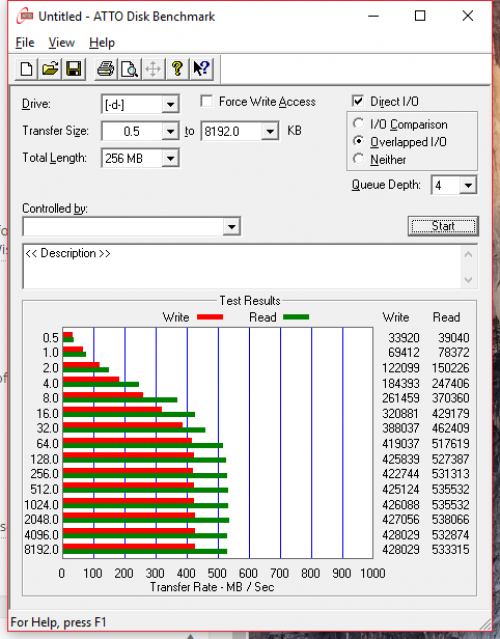Click write value 428029 in 4096.0 row
This screenshot has width=500, height=639.
click(x=401, y=534)
